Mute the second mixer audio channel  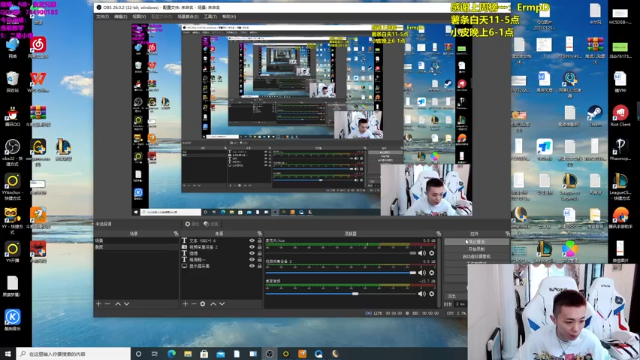coord(422,273)
